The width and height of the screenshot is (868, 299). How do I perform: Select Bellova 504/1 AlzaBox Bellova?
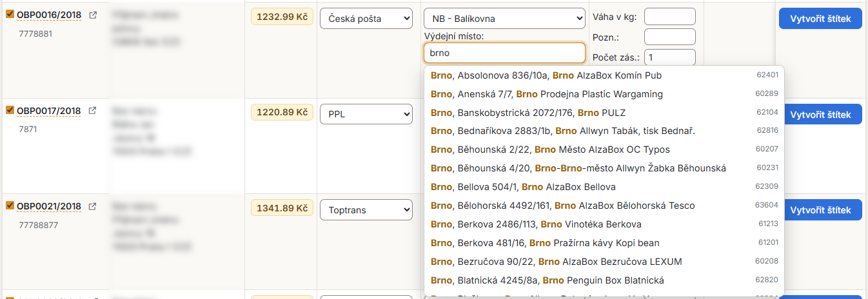(604, 187)
